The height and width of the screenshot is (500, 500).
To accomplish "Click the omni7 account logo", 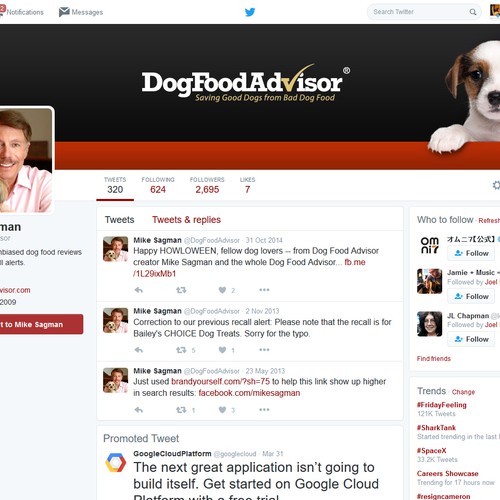I will coord(429,245).
